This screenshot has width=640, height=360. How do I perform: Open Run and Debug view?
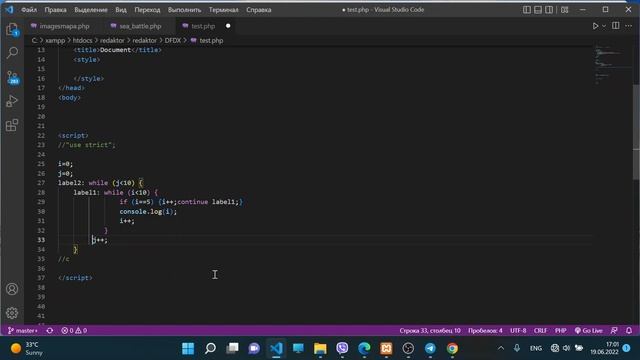12,101
